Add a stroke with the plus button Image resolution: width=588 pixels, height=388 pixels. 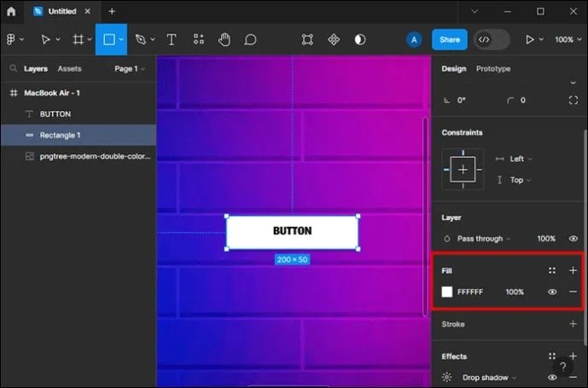tap(573, 323)
